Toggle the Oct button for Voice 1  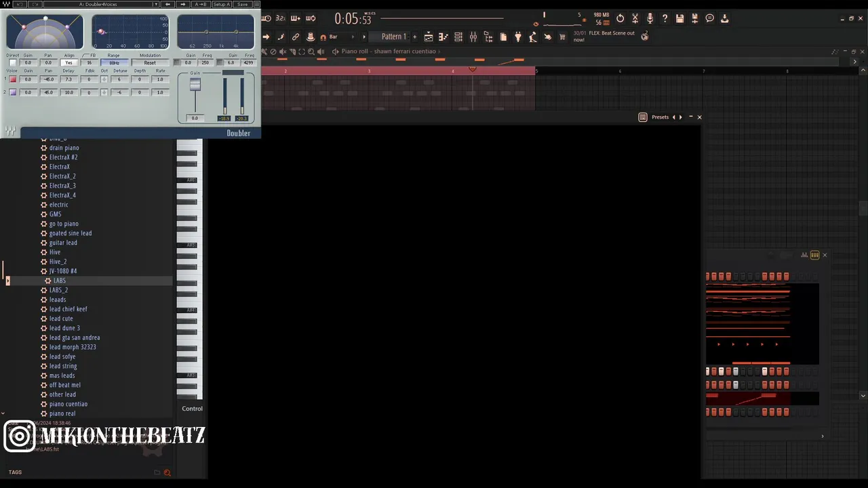click(104, 79)
